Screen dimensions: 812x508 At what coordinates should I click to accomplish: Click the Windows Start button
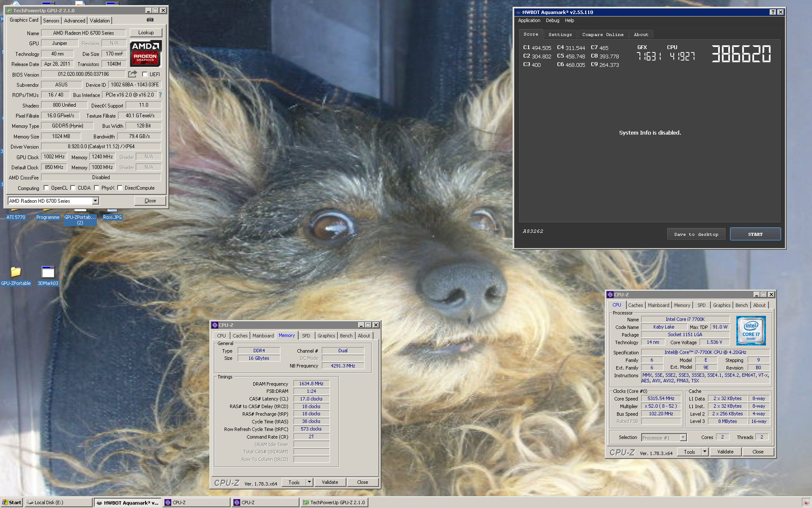click(x=11, y=502)
